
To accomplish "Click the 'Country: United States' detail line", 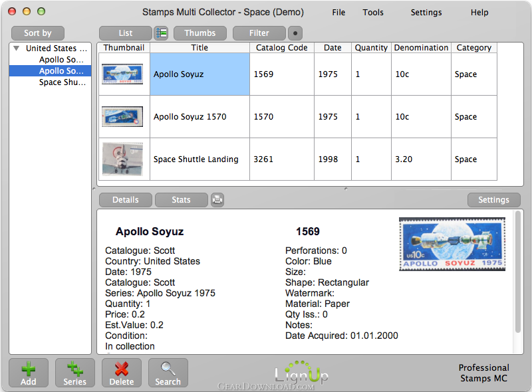I will [x=153, y=261].
